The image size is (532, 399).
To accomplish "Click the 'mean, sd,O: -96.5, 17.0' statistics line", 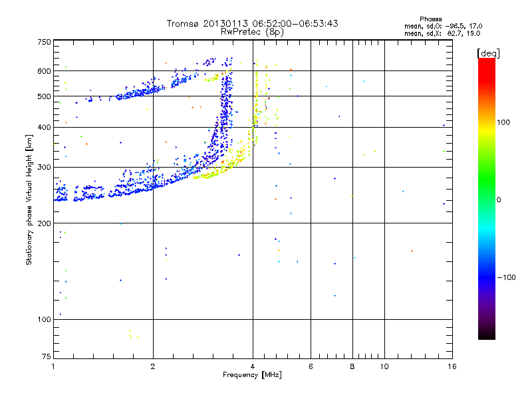I will pyautogui.click(x=443, y=26).
